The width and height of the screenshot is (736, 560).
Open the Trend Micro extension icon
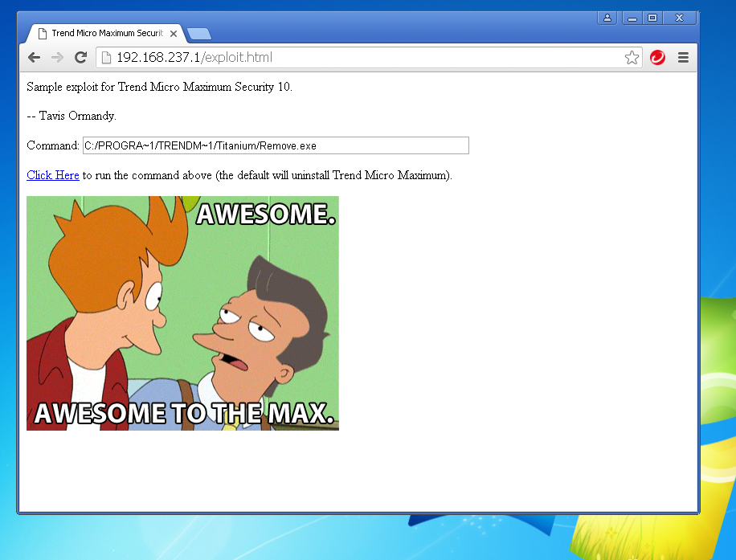tap(657, 57)
